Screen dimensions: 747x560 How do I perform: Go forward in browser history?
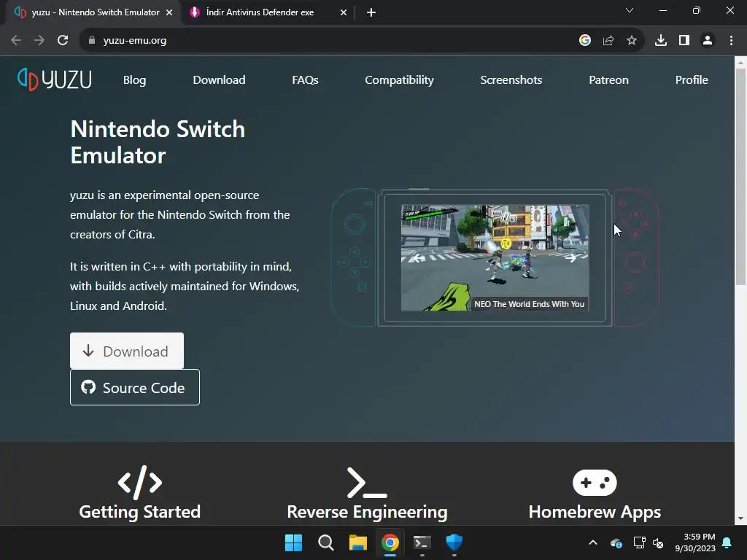(39, 41)
